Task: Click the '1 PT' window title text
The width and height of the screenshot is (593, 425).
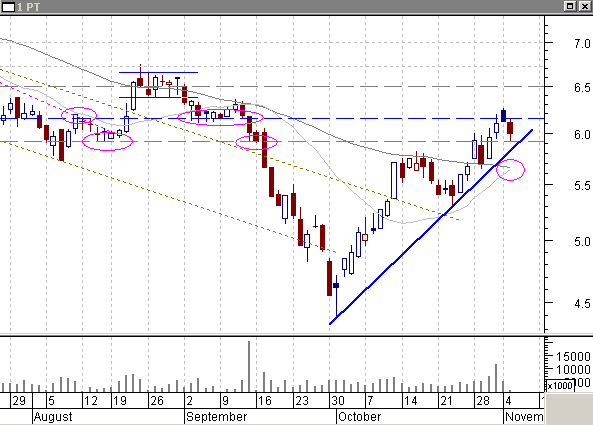Action: tap(28, 7)
